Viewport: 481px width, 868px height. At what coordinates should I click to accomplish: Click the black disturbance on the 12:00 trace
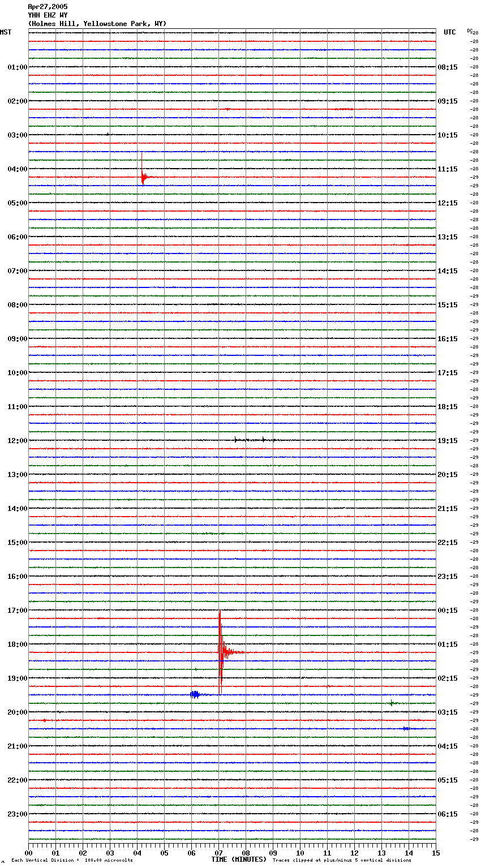click(x=256, y=440)
